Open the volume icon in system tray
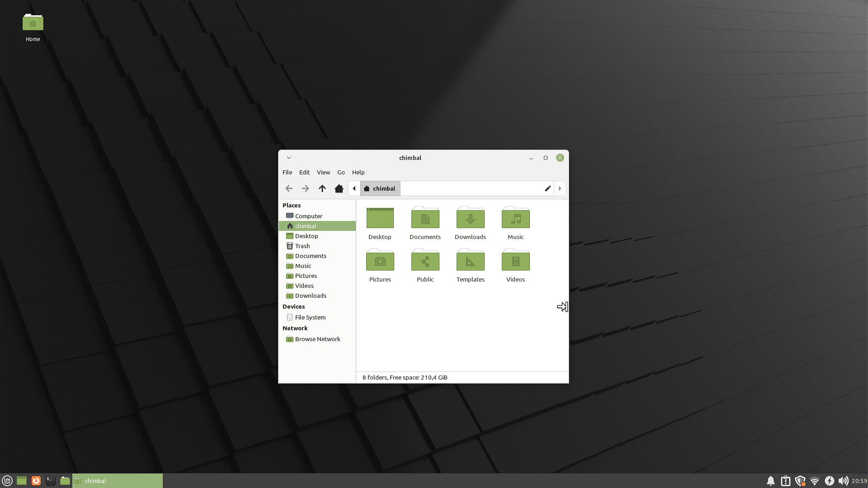This screenshot has width=868, height=488. pos(843,481)
